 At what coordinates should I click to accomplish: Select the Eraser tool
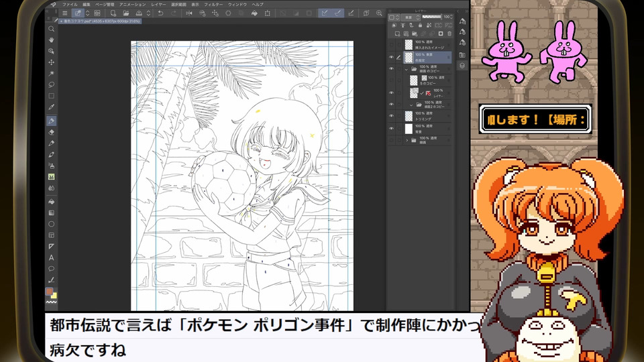pos(52,132)
